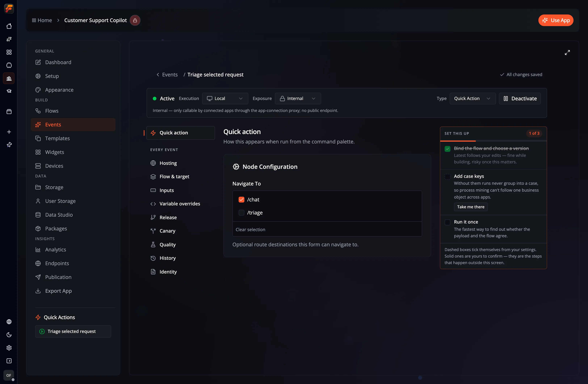
Task: Click Clear selection link
Action: (x=250, y=229)
